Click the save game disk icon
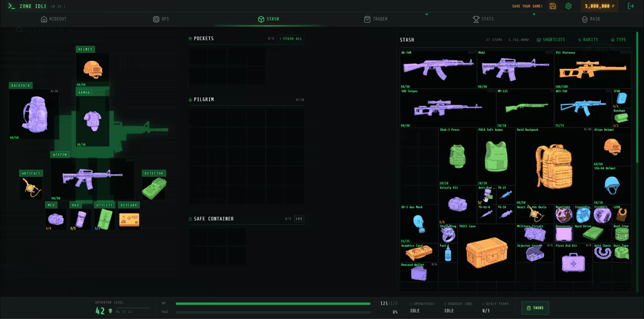Image resolution: width=644 pixels, height=319 pixels. click(x=553, y=6)
